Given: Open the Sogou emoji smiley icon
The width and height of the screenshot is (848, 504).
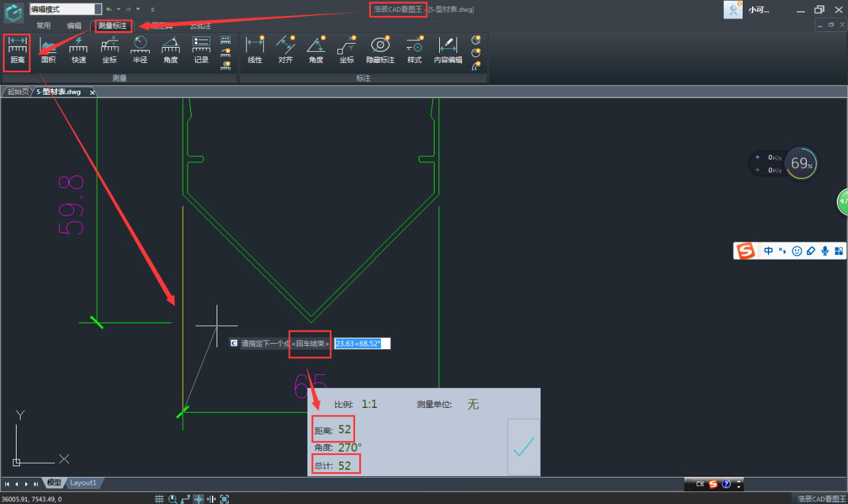Looking at the screenshot, I should coord(797,251).
